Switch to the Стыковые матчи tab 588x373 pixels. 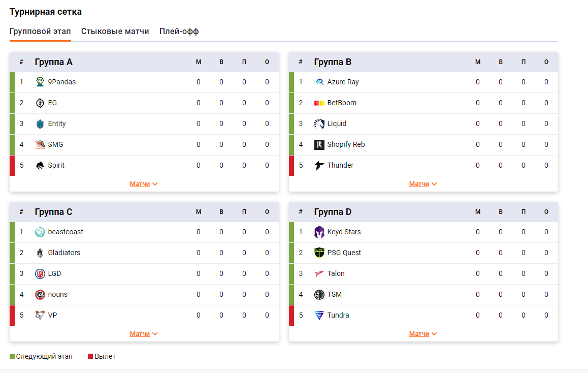[x=115, y=32]
